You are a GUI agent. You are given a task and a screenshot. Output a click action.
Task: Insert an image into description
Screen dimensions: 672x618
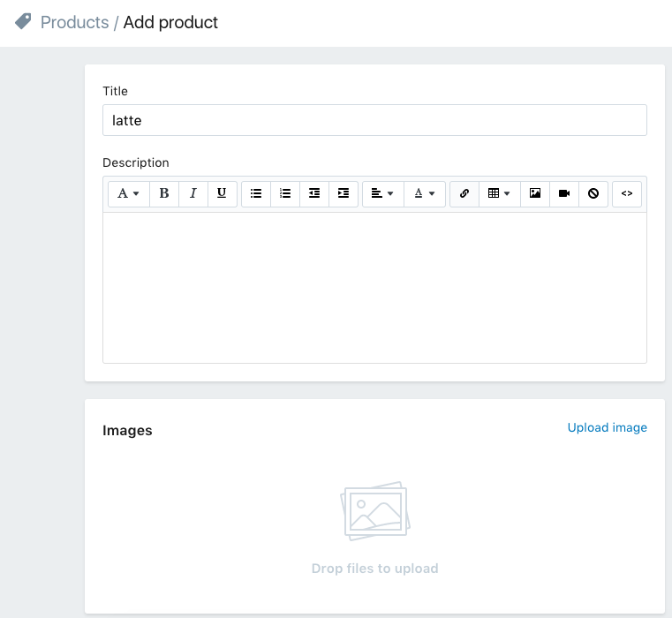click(x=535, y=193)
